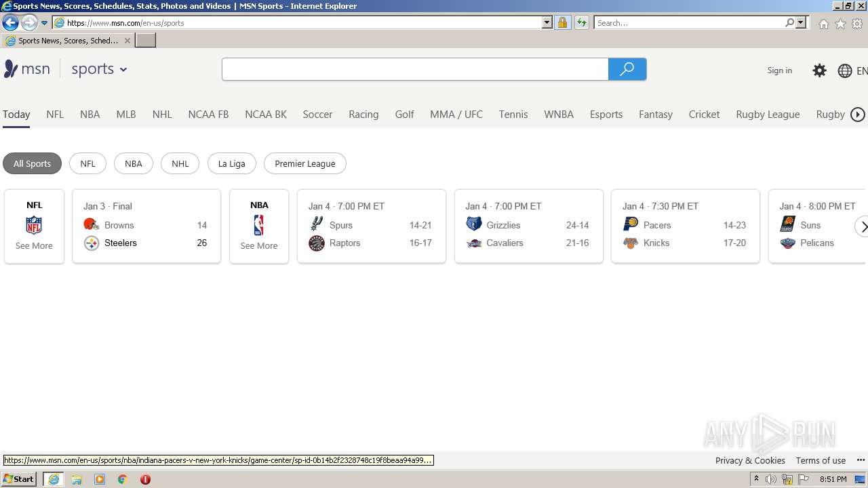
Task: Click the Browns helmet icon
Action: coord(92,225)
